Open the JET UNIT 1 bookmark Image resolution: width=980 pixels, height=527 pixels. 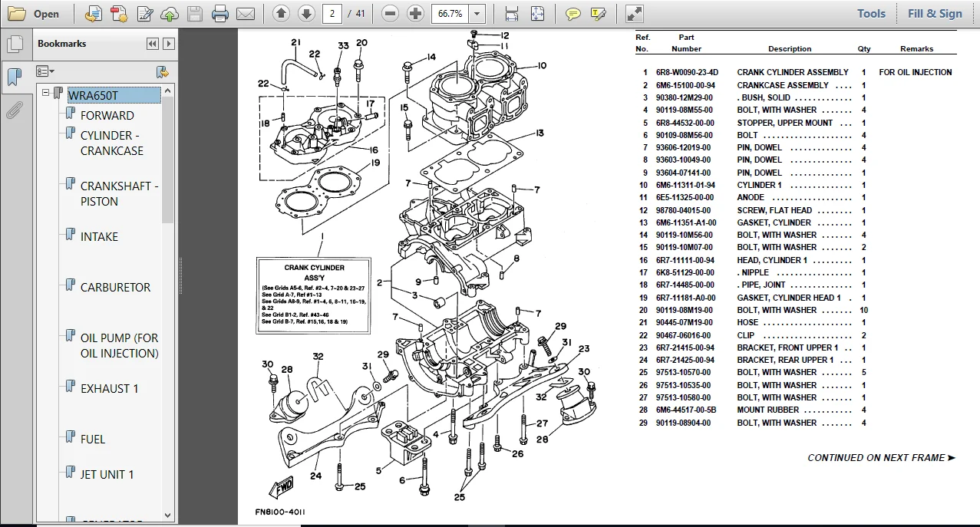point(107,474)
